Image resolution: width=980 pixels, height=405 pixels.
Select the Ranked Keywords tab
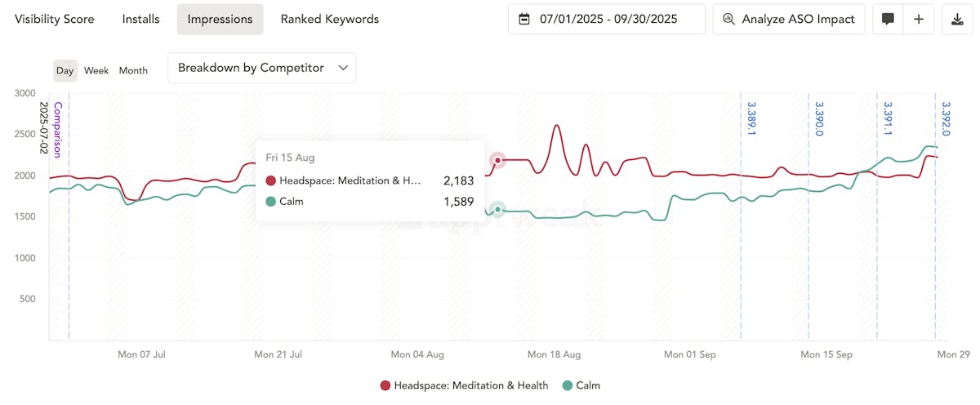click(329, 19)
